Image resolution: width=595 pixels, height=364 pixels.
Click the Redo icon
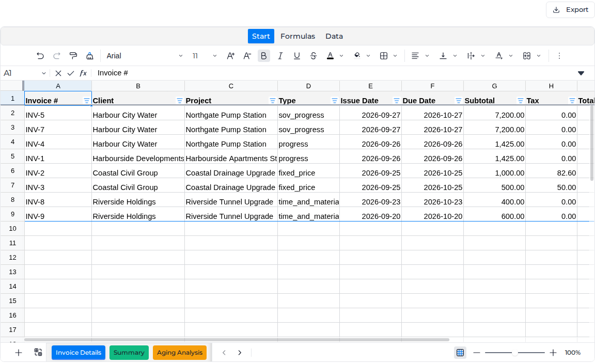56,56
